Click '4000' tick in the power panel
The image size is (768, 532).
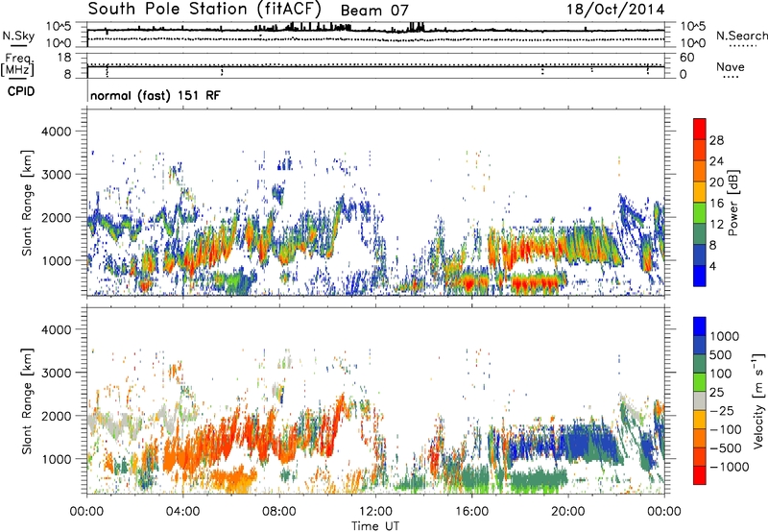[56, 132]
